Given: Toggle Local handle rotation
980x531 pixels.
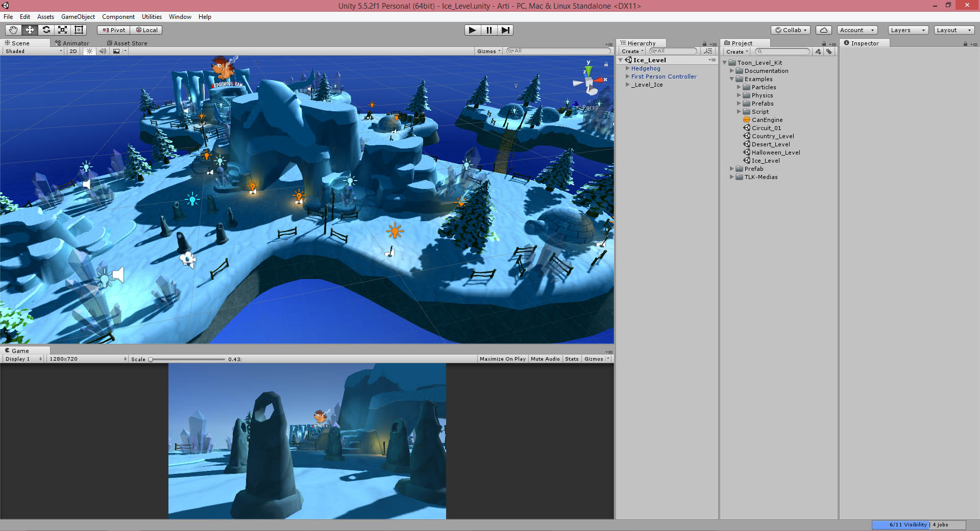Looking at the screenshot, I should click(146, 30).
